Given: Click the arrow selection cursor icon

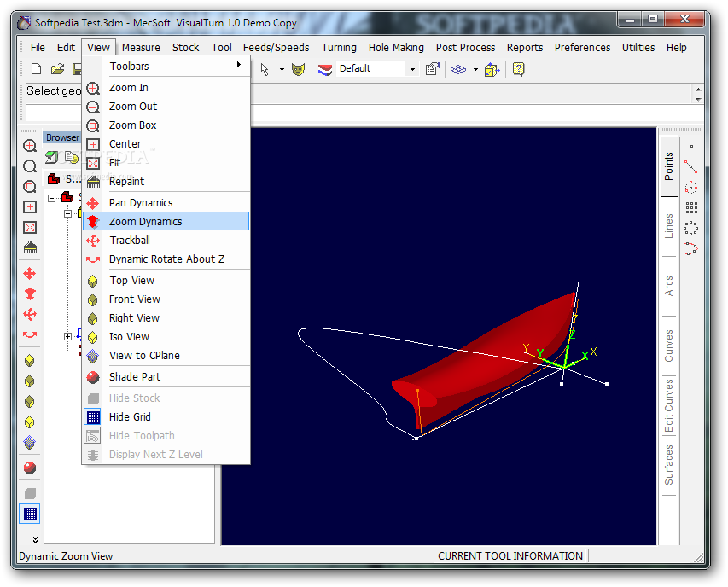Looking at the screenshot, I should 265,70.
